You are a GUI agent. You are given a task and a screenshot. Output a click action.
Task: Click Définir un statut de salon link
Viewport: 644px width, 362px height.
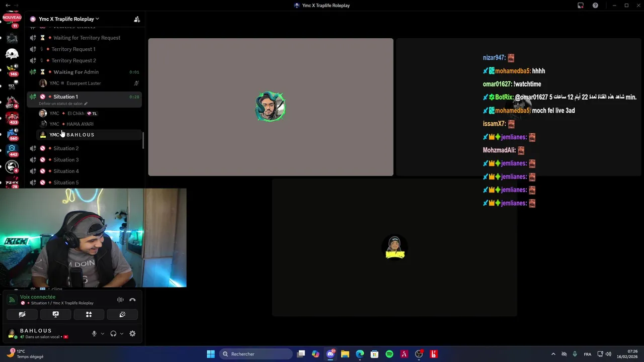(x=63, y=104)
